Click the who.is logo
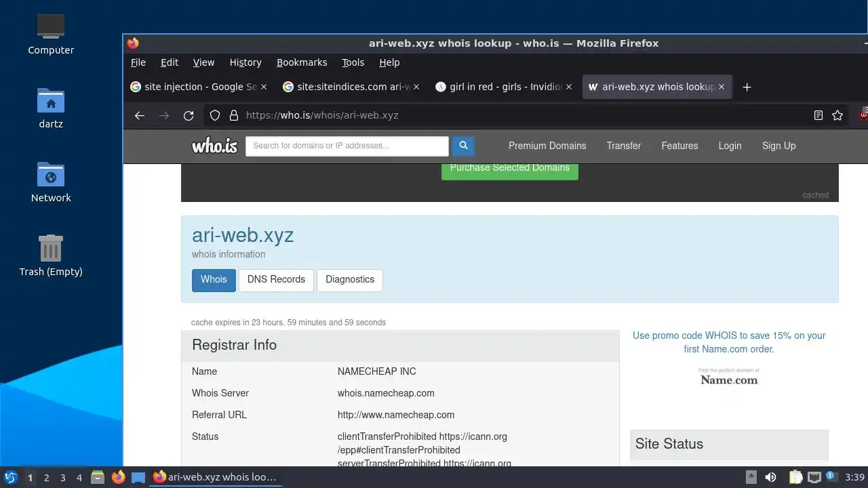This screenshot has width=868, height=488. pos(214,146)
